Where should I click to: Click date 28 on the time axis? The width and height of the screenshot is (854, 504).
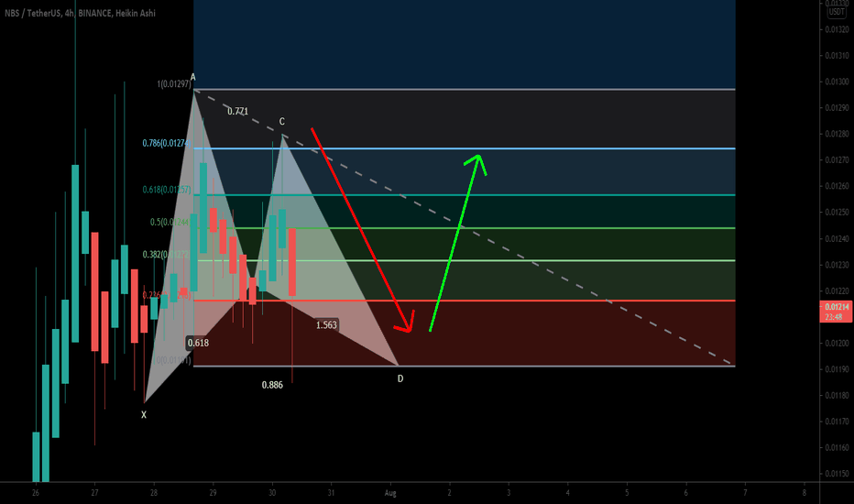pyautogui.click(x=154, y=493)
